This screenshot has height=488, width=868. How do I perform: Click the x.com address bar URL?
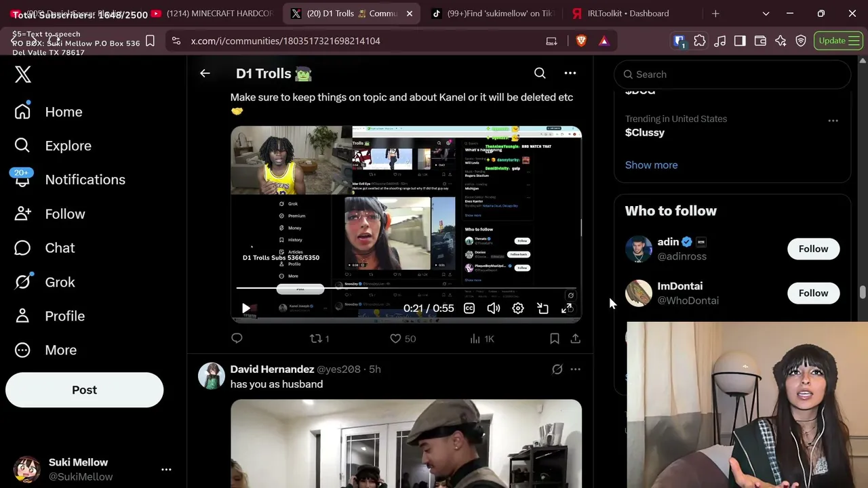coord(285,41)
